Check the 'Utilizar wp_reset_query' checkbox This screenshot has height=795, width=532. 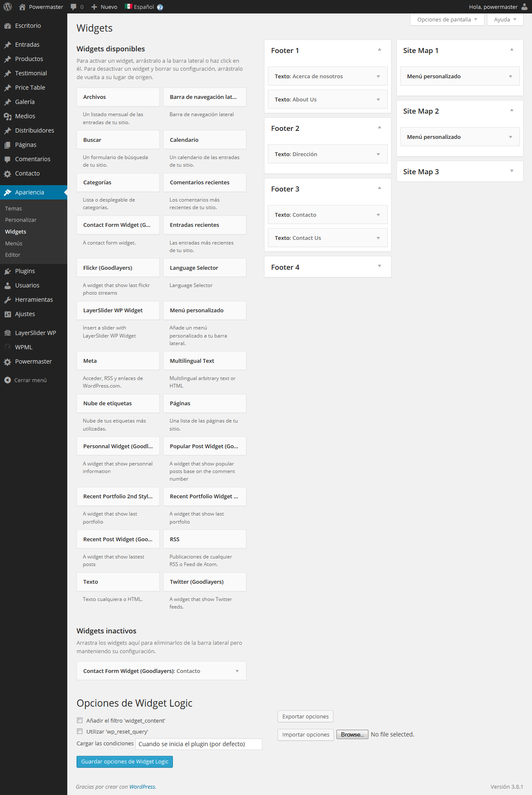[79, 731]
